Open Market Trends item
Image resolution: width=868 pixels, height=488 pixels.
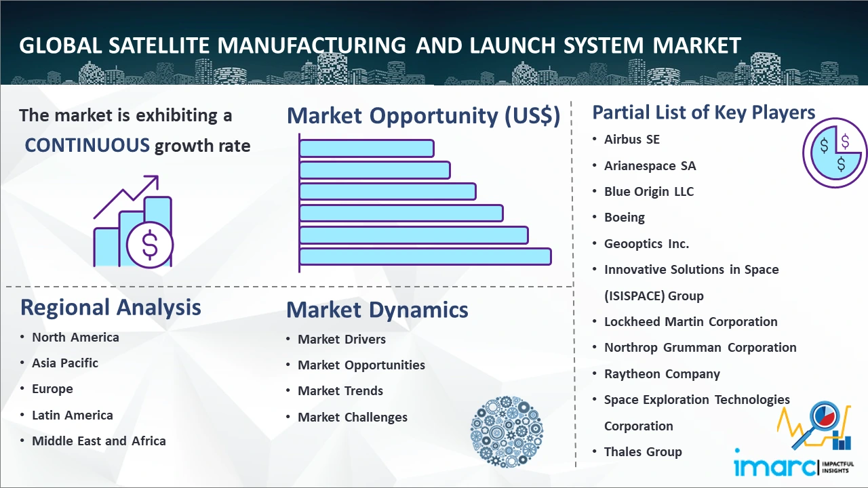click(340, 391)
